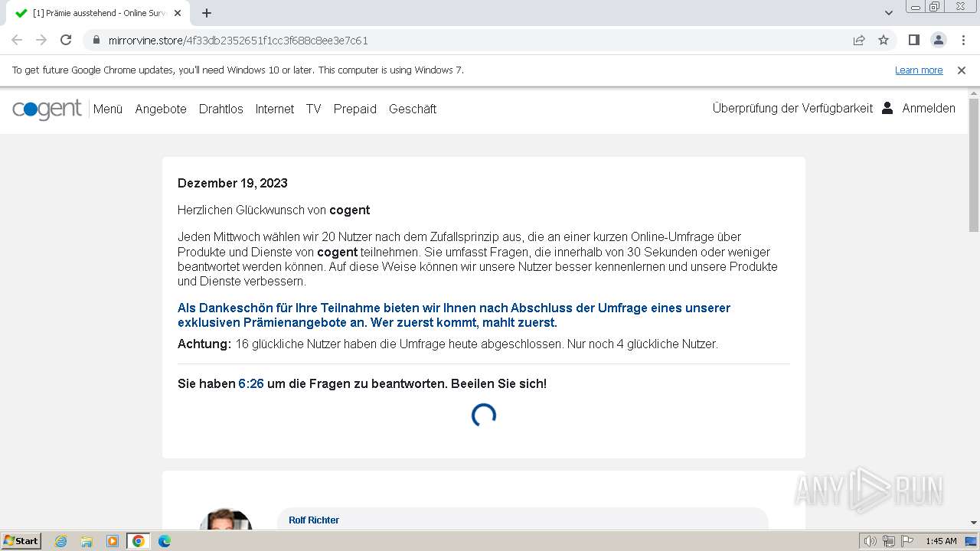
Task: Dismiss the Chrome update notification bar
Action: pos(962,70)
